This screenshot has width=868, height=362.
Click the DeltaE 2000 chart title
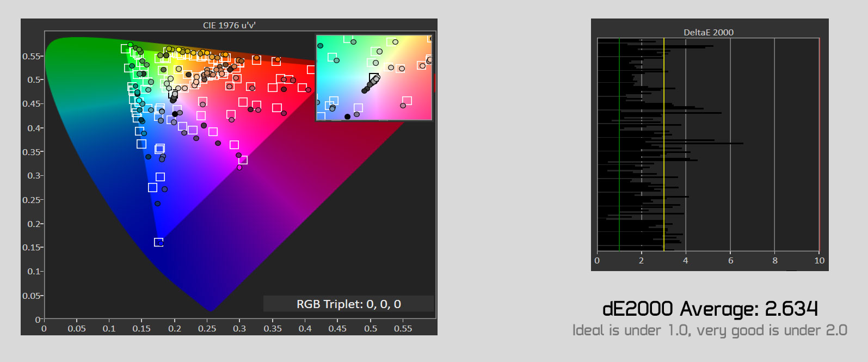point(708,32)
